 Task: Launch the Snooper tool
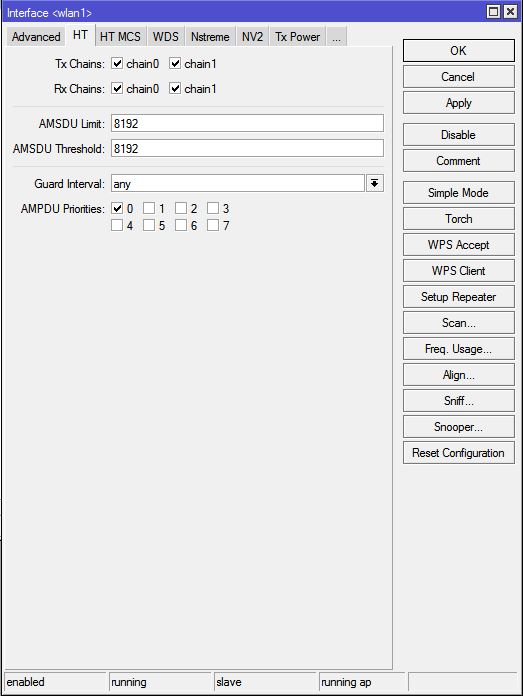459,427
